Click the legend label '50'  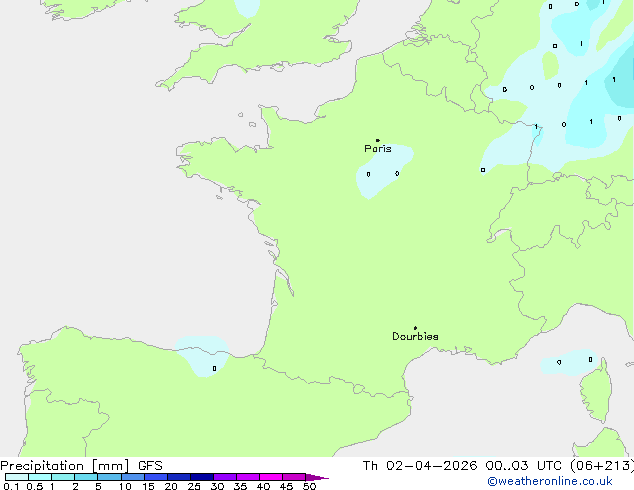309,486
